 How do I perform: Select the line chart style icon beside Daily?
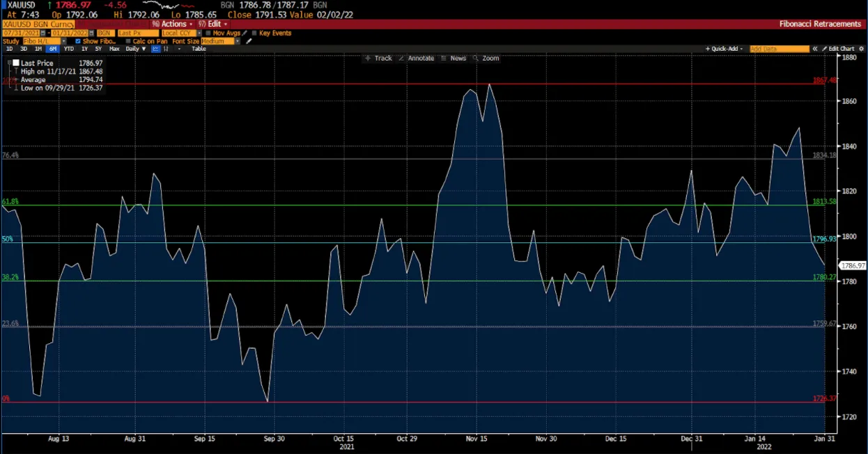click(156, 49)
